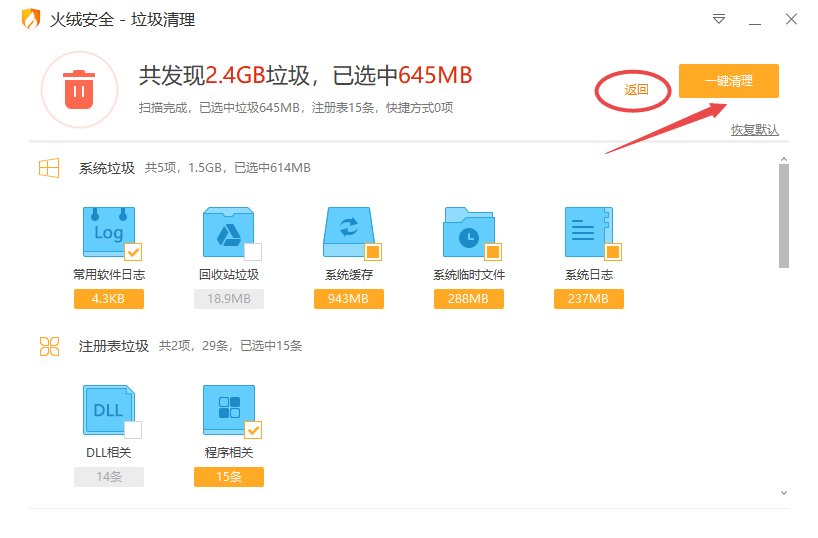The height and width of the screenshot is (538, 818).
Task: Toggle the 系统缓存 partial checkbox
Action: [x=373, y=252]
